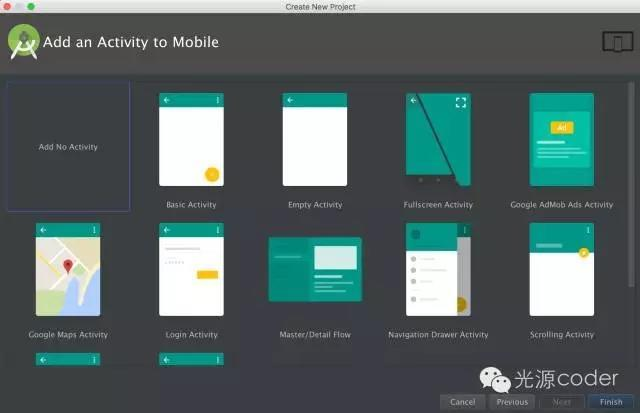
Task: Click the Navigation Drawer Activity label
Action: pyautogui.click(x=438, y=335)
